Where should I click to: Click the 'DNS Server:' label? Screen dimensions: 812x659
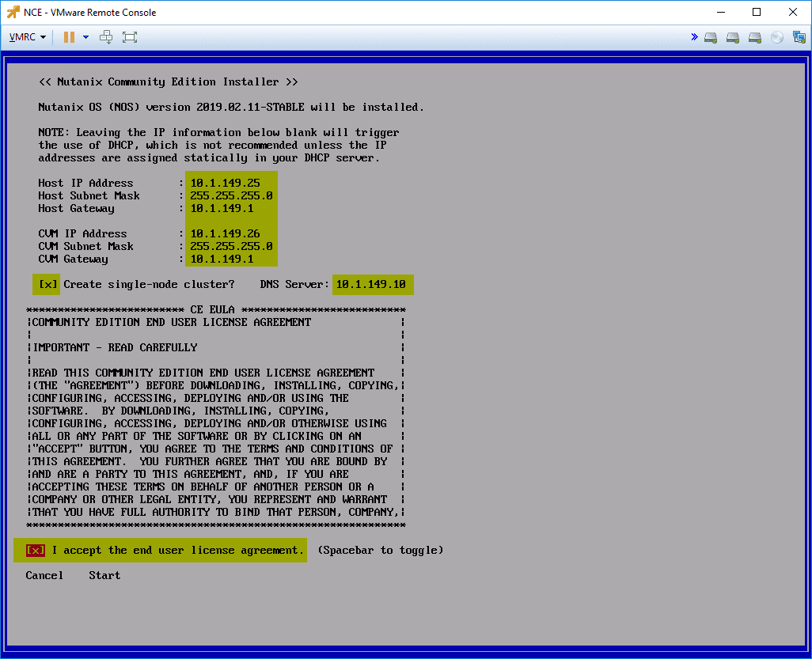tap(294, 284)
